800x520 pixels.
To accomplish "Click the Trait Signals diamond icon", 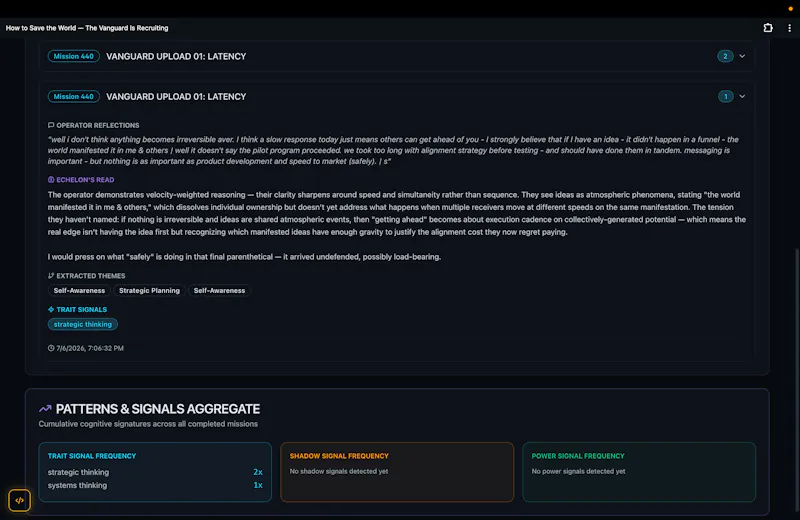I will pos(51,309).
